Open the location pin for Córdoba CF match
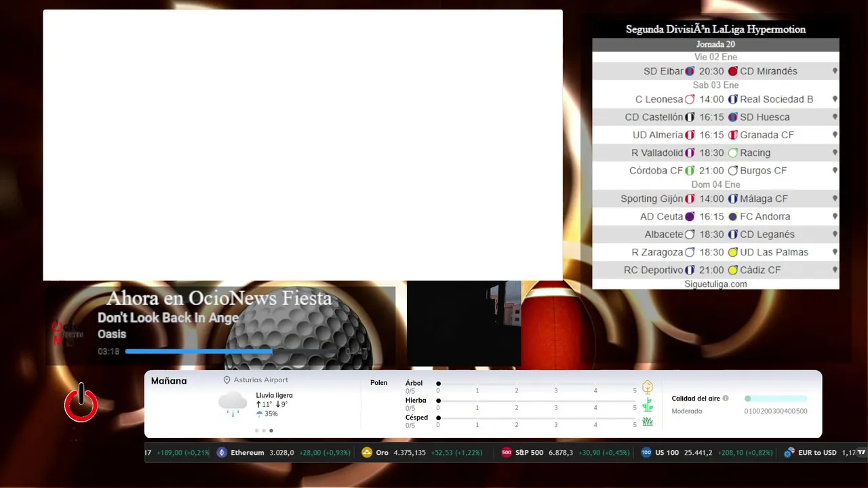This screenshot has height=488, width=868. point(835,171)
